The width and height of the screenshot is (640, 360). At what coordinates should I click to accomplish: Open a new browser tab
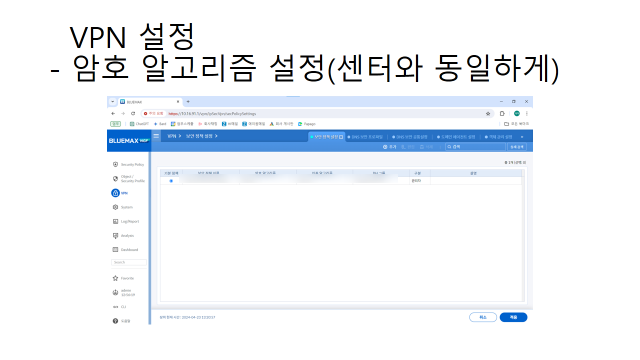188,102
